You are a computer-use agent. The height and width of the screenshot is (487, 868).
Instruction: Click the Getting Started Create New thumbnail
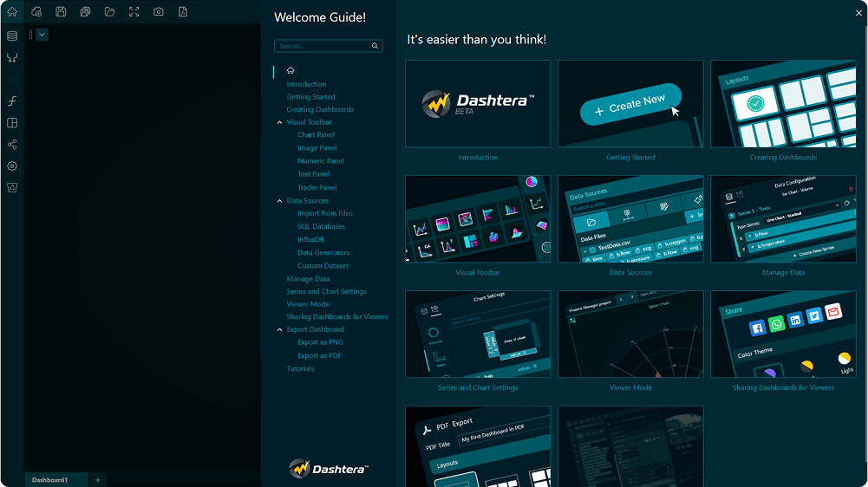point(630,103)
